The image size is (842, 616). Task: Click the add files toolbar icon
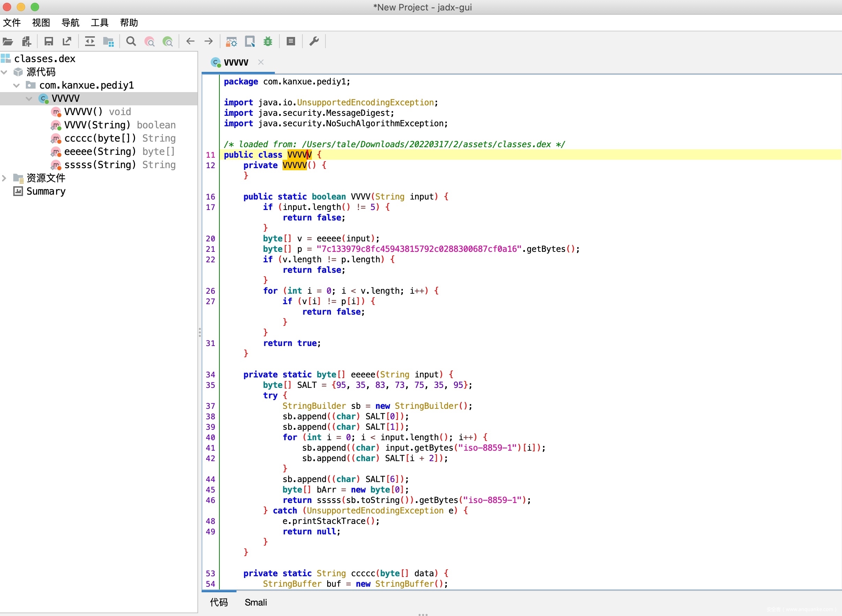pos(27,42)
